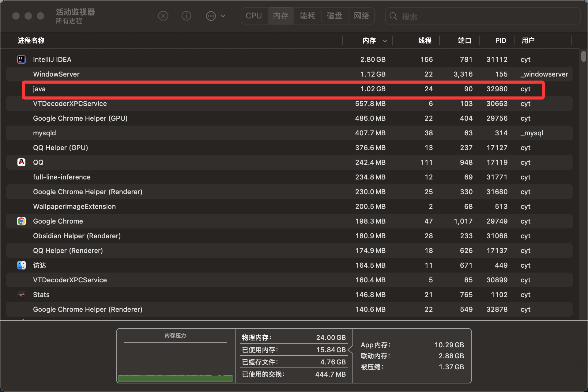Image resolution: width=588 pixels, height=392 pixels.
Task: Click the Finder icon beside 访达
Action: 21,265
